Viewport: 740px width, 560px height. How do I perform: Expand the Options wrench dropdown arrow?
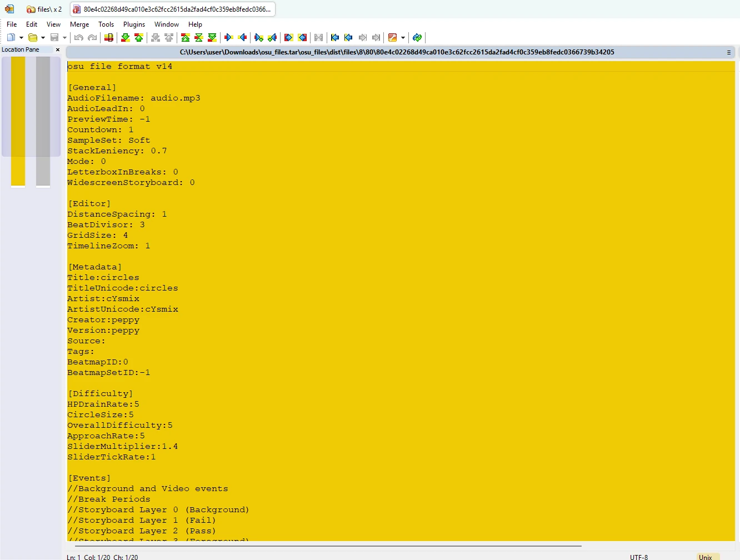403,38
